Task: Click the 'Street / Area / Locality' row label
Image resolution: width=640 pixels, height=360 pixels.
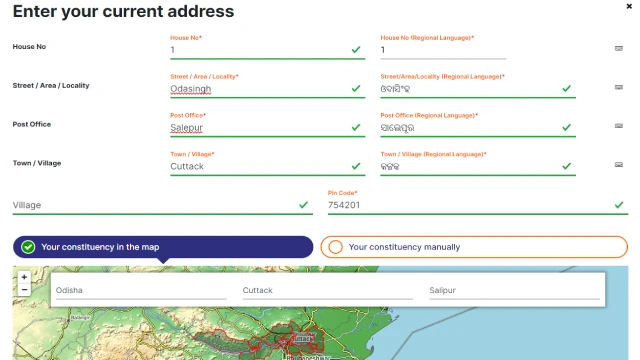Action: point(51,85)
